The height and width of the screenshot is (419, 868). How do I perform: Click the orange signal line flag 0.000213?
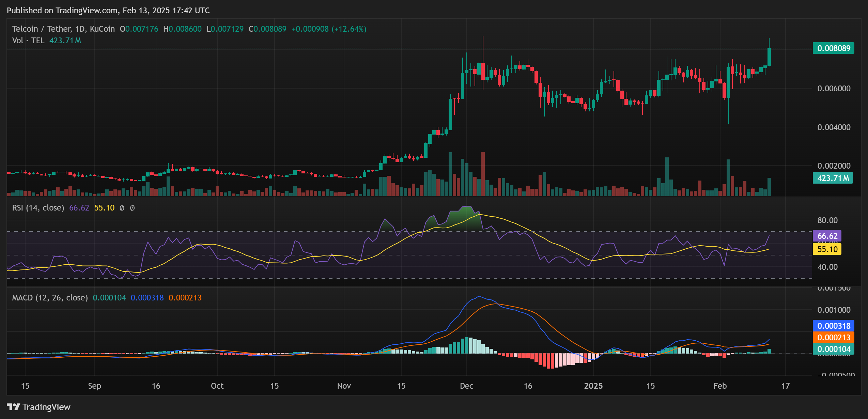(x=834, y=338)
